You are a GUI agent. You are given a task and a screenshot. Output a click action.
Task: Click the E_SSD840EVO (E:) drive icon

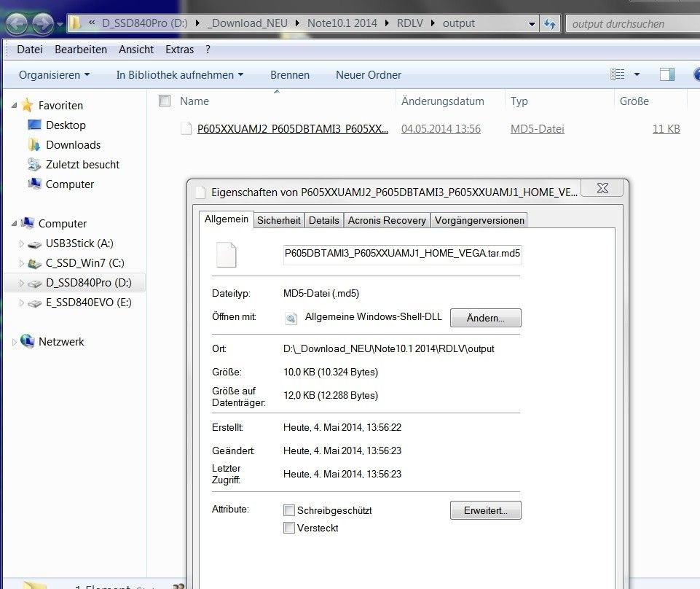[34, 303]
